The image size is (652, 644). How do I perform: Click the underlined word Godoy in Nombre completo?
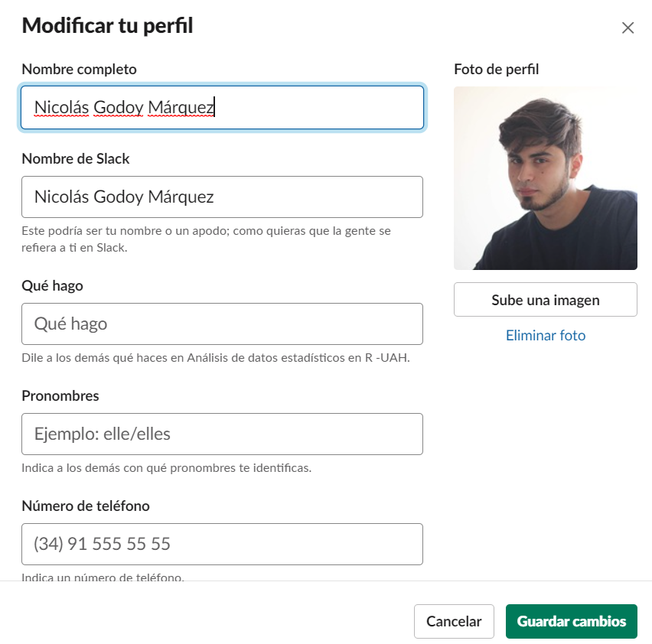(118, 108)
